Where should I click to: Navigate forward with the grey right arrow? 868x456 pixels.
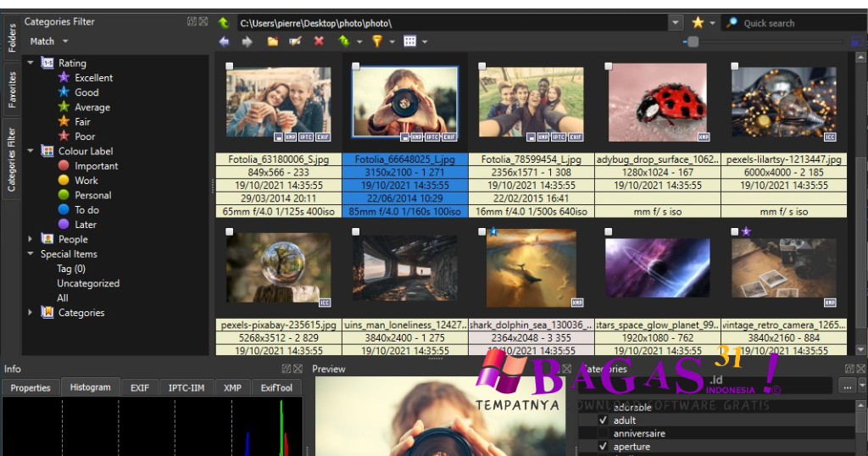pyautogui.click(x=247, y=42)
